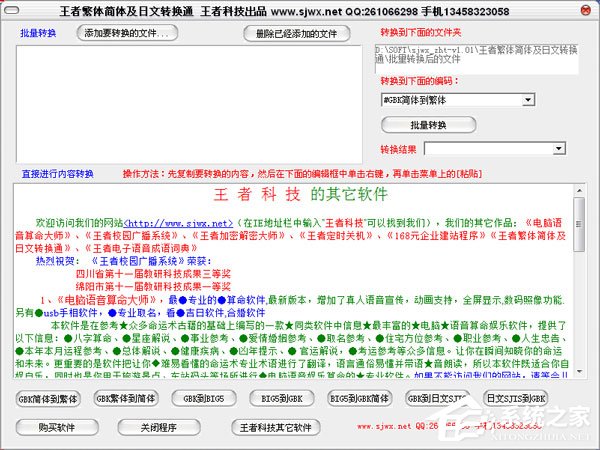Click the 热烈祝贺 line in content box
The image size is (600, 450).
tap(123, 261)
